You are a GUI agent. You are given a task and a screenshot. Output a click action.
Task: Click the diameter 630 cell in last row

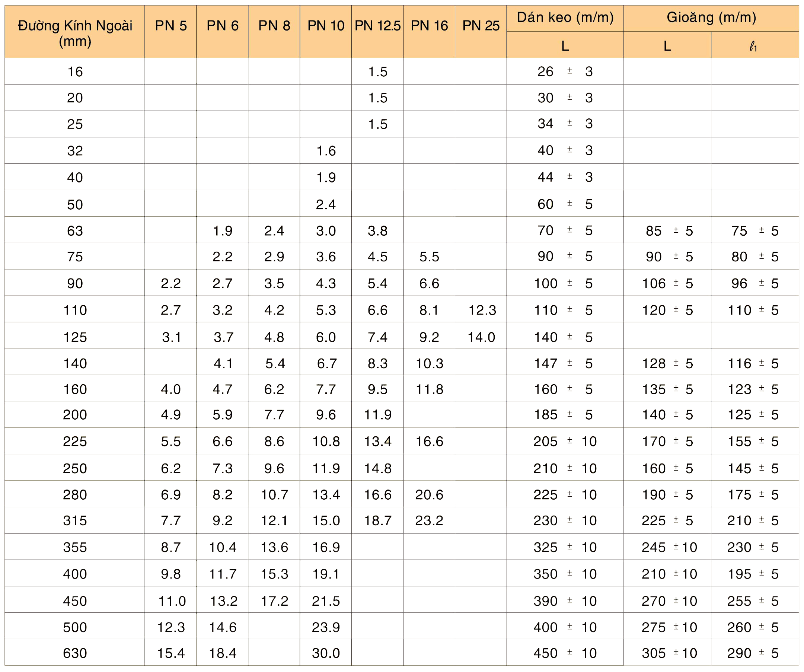tap(75, 653)
